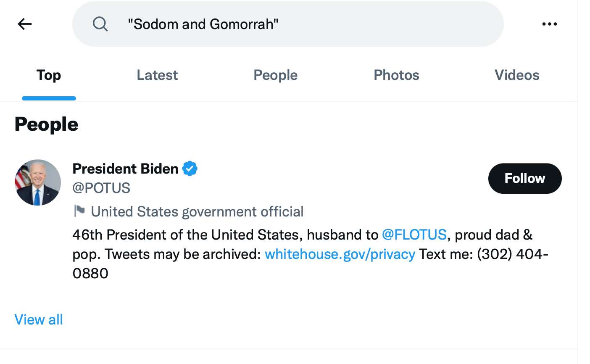Click President Biden's profile picture

coord(38,182)
